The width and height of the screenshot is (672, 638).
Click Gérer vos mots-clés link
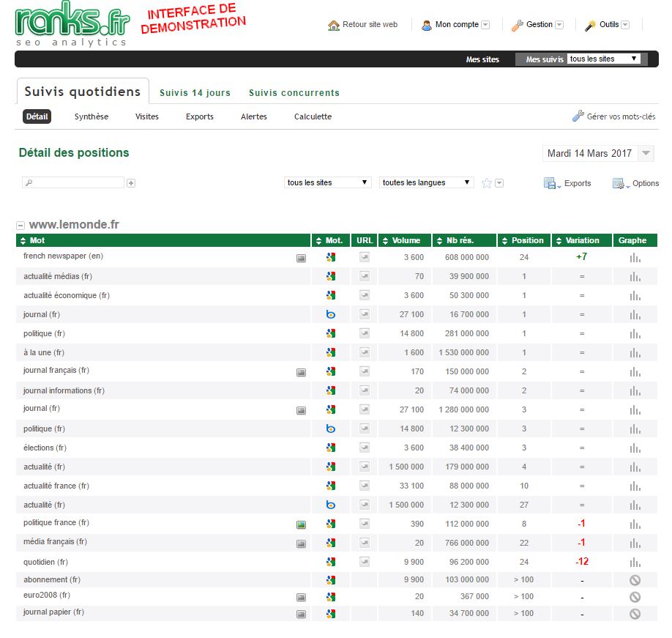coord(613,116)
